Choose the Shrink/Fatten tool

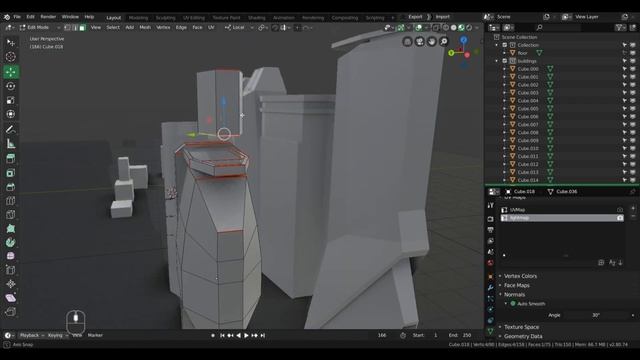[11, 284]
